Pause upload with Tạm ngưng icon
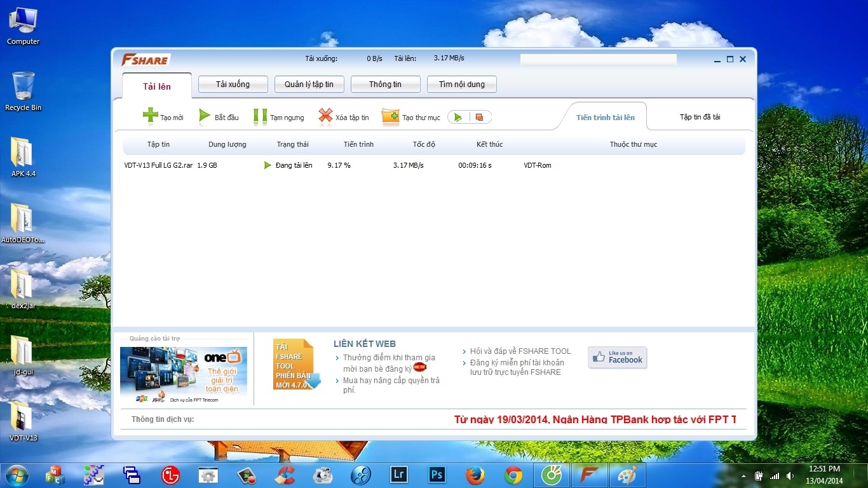 click(261, 116)
